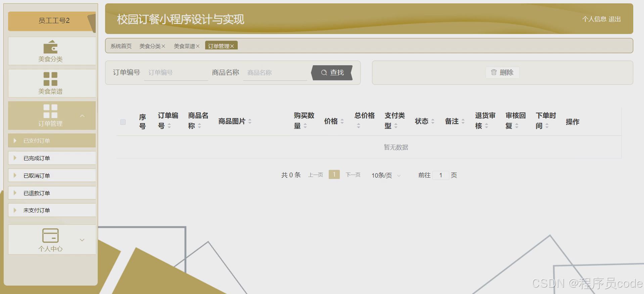Close the 美食分类 tab
This screenshot has height=294, width=644.
click(x=164, y=46)
